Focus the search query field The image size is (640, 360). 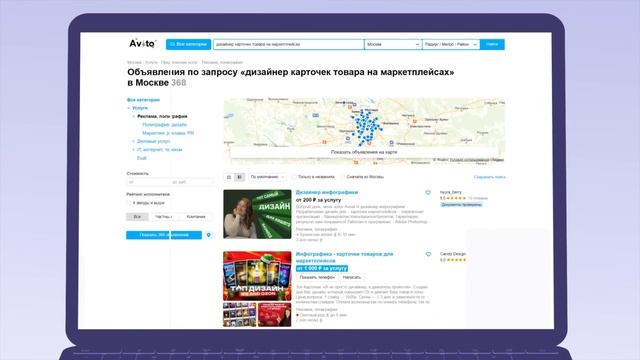coord(288,44)
